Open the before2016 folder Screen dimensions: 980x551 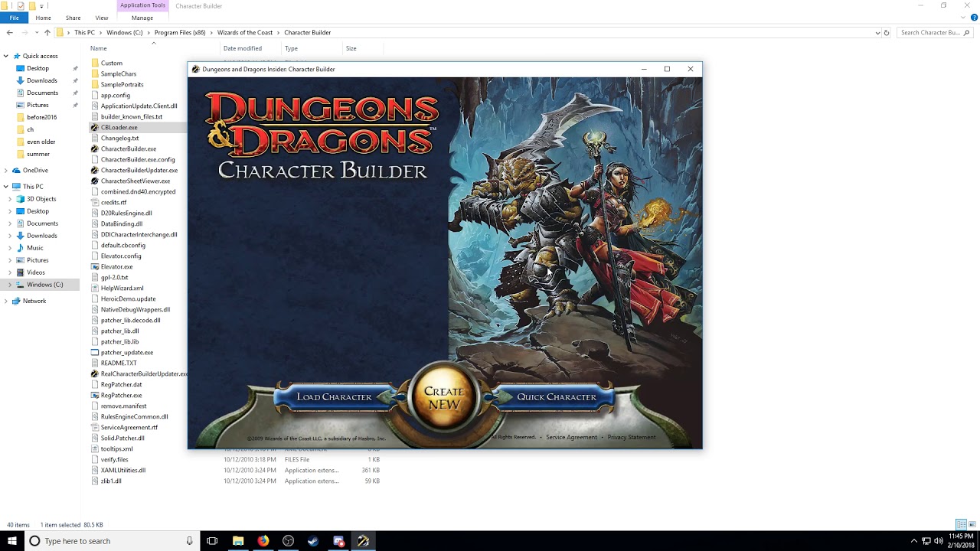click(x=41, y=117)
